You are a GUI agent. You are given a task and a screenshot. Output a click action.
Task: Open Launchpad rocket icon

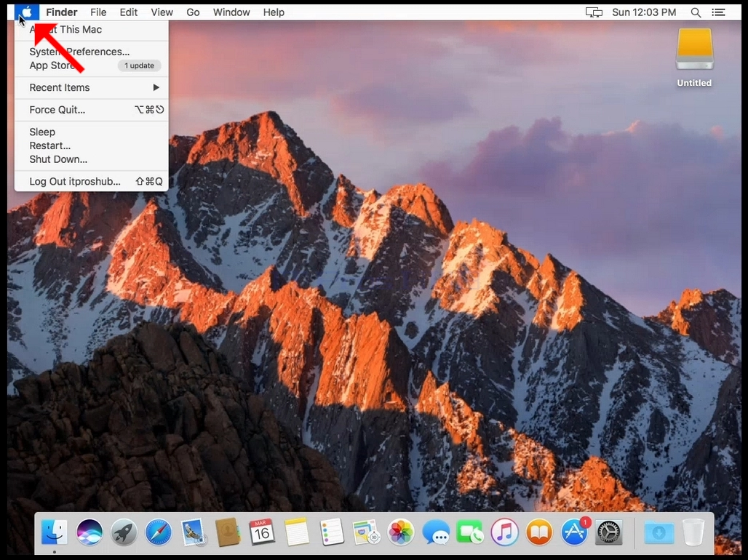(x=124, y=532)
